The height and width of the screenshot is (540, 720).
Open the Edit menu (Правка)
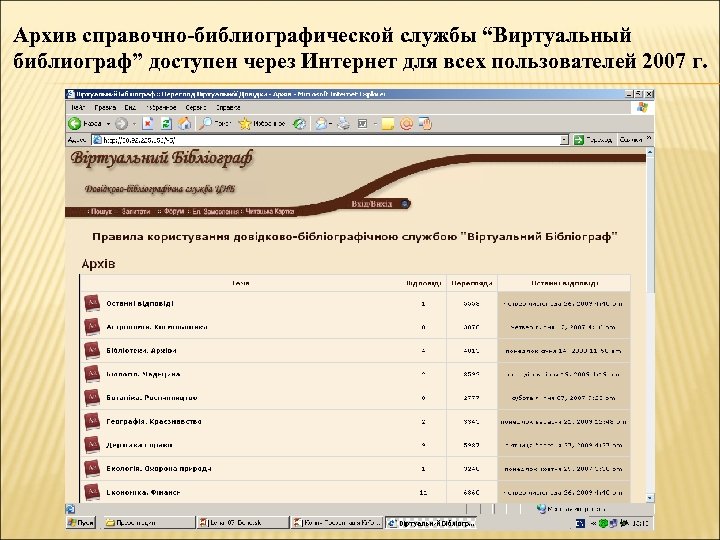point(105,107)
